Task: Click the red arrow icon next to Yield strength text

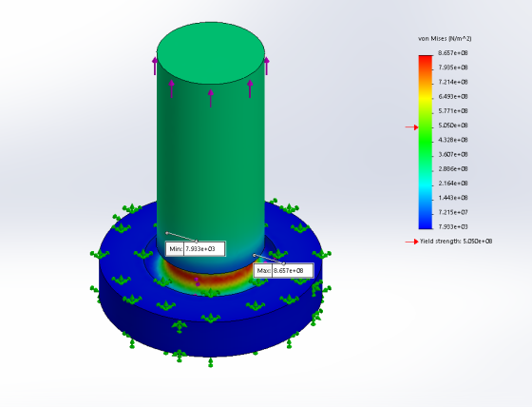Action: pos(412,242)
